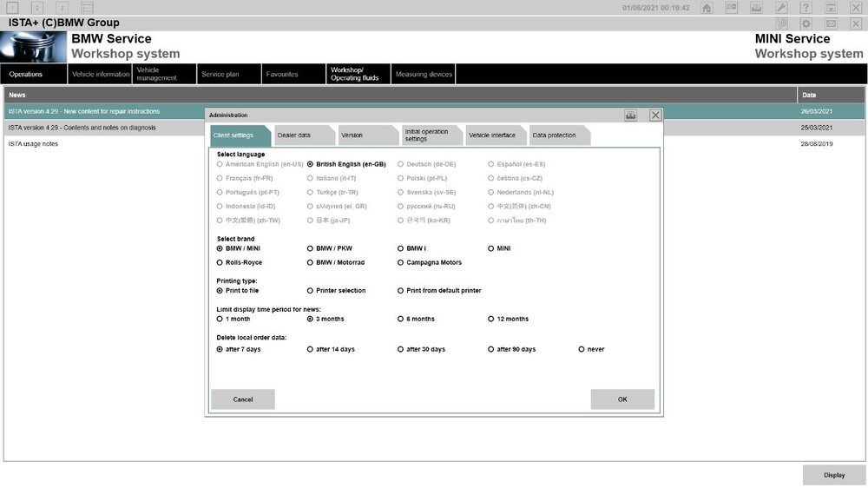Select Rolls-Royce brand radio button
868x488 pixels.
220,262
